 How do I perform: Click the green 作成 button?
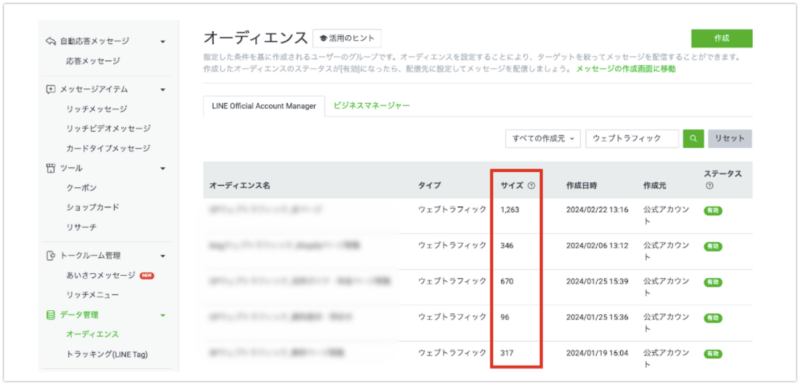tap(721, 38)
